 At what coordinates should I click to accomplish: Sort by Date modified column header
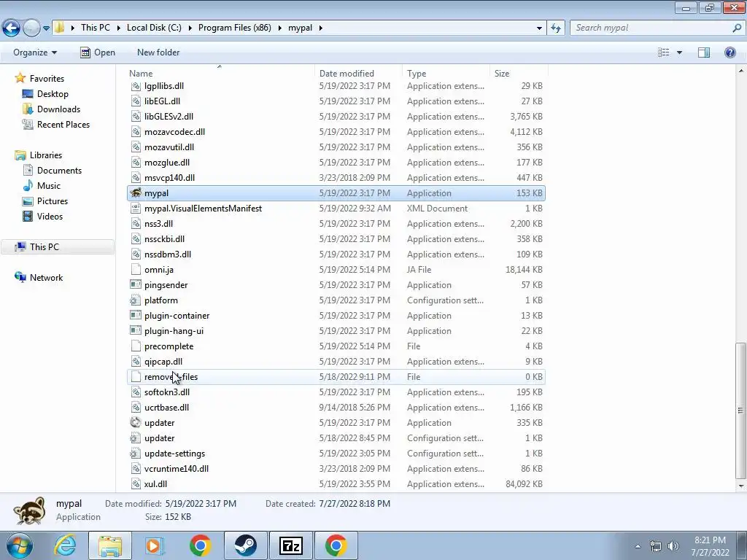[x=358, y=74]
